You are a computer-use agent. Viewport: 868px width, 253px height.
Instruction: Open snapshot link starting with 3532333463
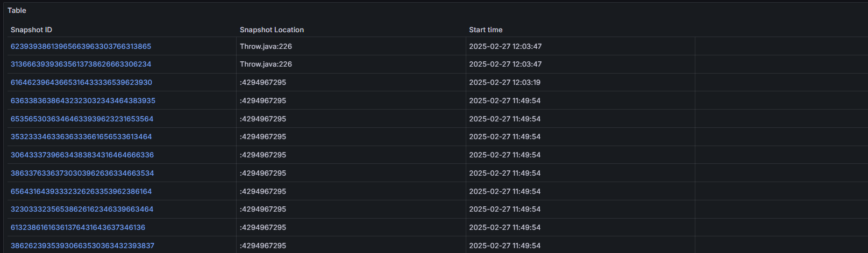(x=81, y=137)
